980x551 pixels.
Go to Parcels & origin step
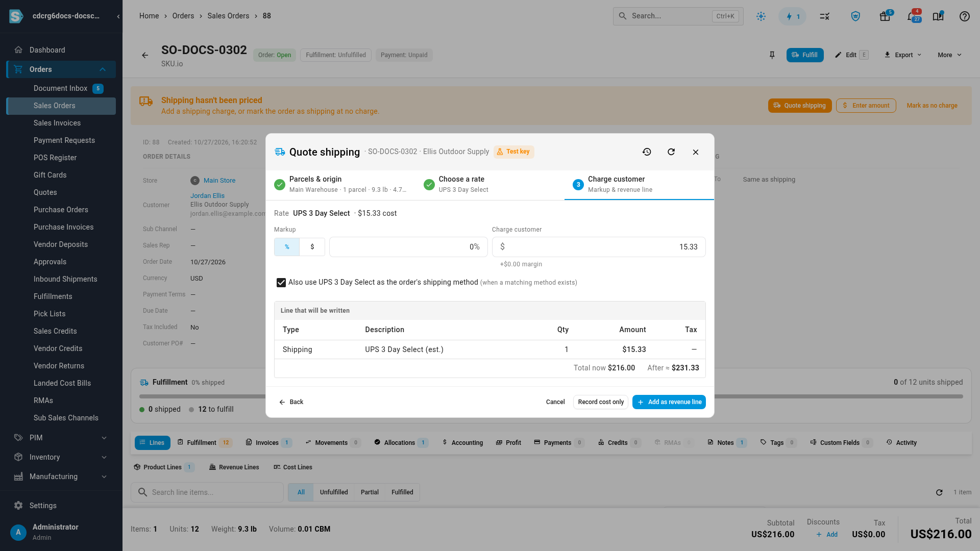point(340,184)
